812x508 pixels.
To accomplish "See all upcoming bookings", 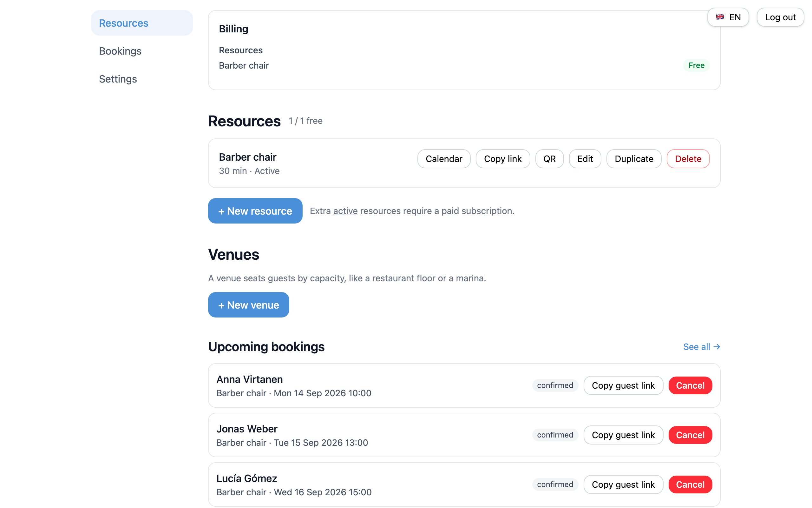I will point(702,346).
